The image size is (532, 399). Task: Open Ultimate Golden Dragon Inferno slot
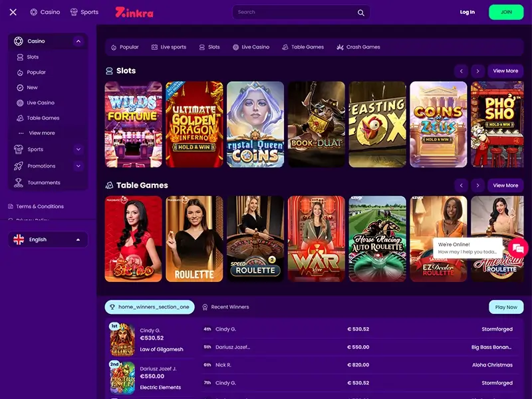tap(194, 124)
